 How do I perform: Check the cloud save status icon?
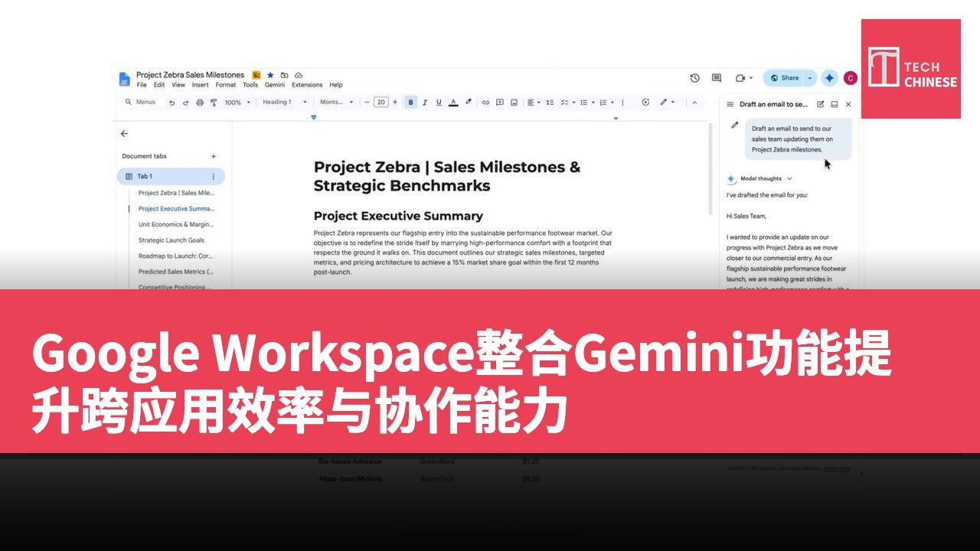[x=299, y=75]
